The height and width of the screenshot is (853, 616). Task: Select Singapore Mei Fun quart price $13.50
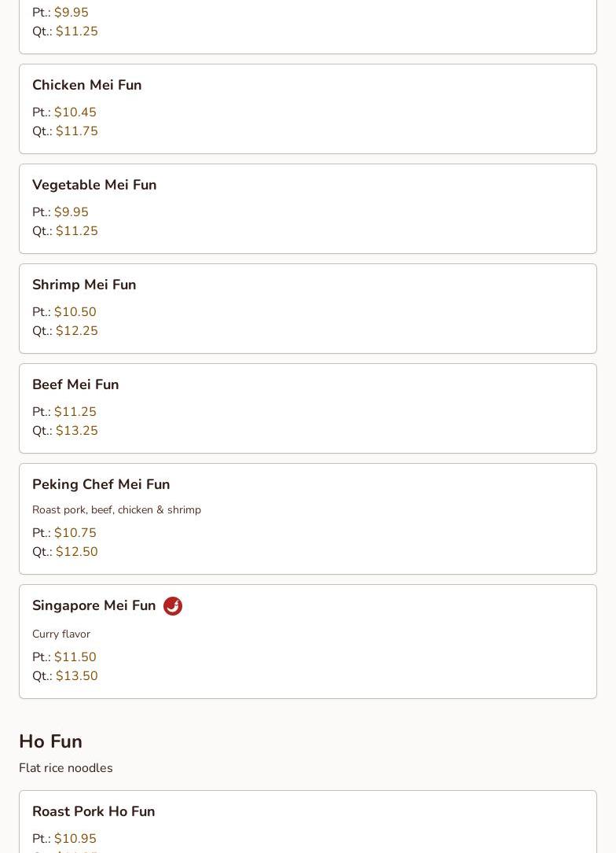[x=77, y=676]
